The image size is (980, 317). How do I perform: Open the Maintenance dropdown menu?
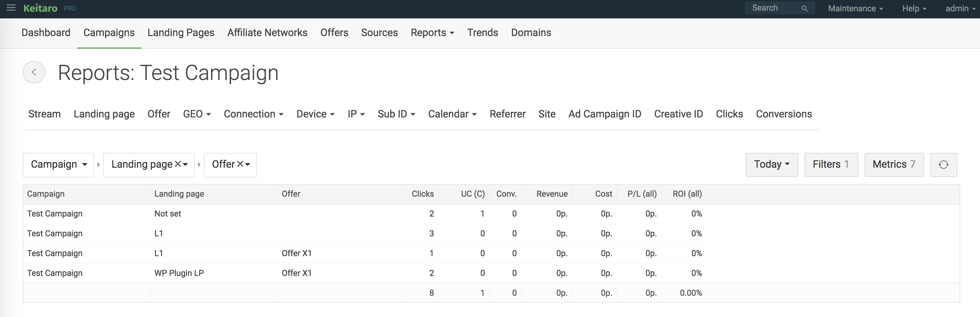[855, 8]
